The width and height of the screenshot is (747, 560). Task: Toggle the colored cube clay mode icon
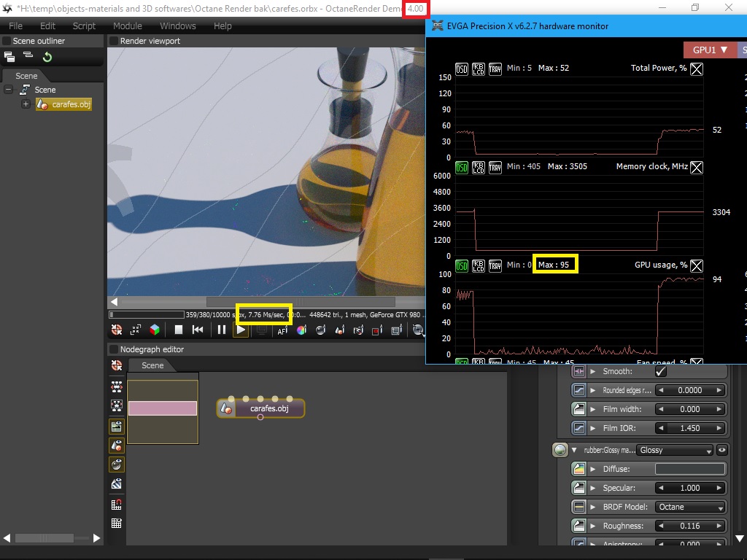[x=155, y=330]
